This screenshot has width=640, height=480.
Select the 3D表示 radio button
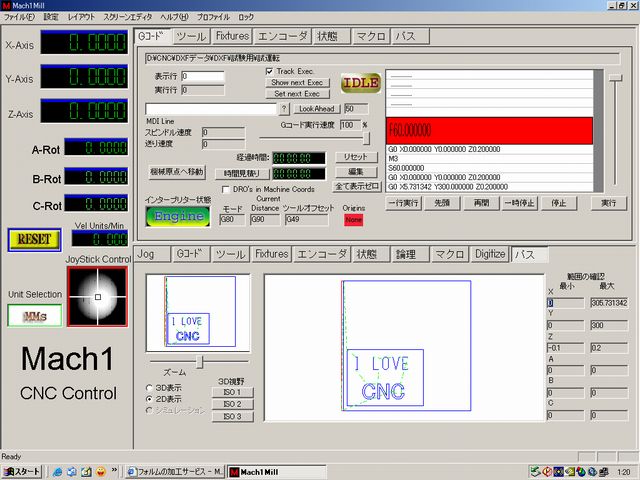(149, 388)
